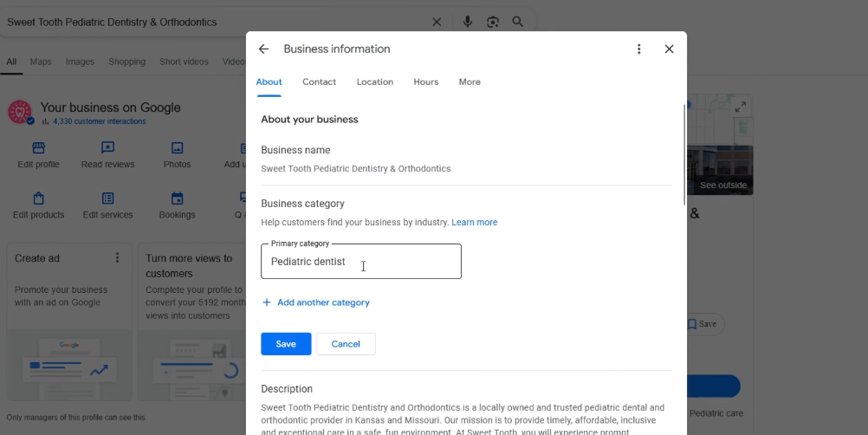Screen dimensions: 868x435
Task: Switch to the About tab
Action: [x=269, y=82]
